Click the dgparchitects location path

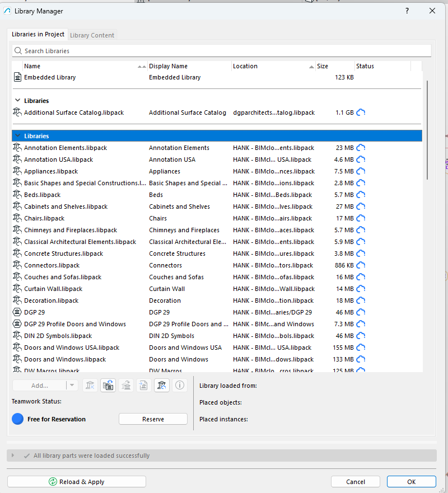click(274, 112)
